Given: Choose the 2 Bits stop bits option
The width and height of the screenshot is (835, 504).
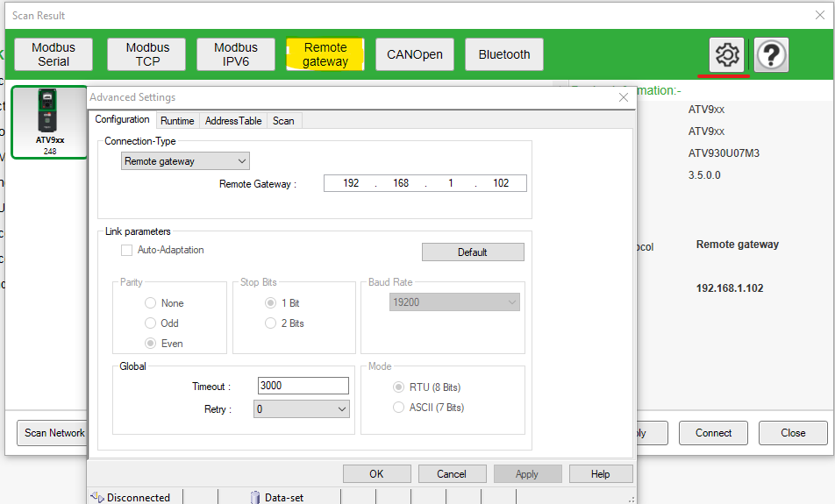Looking at the screenshot, I should [270, 323].
